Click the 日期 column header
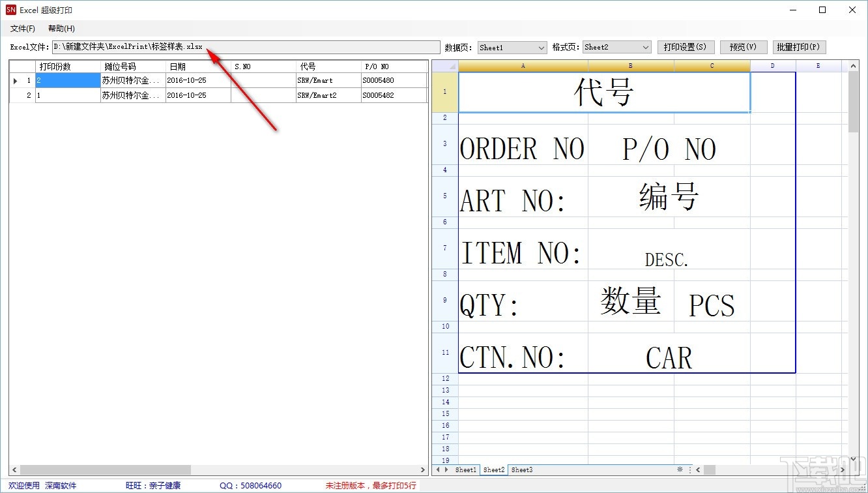 tap(198, 67)
